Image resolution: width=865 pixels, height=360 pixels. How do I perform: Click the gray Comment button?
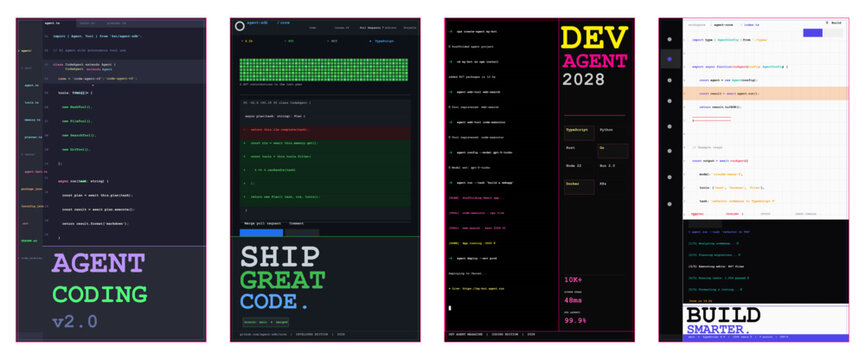click(302, 233)
